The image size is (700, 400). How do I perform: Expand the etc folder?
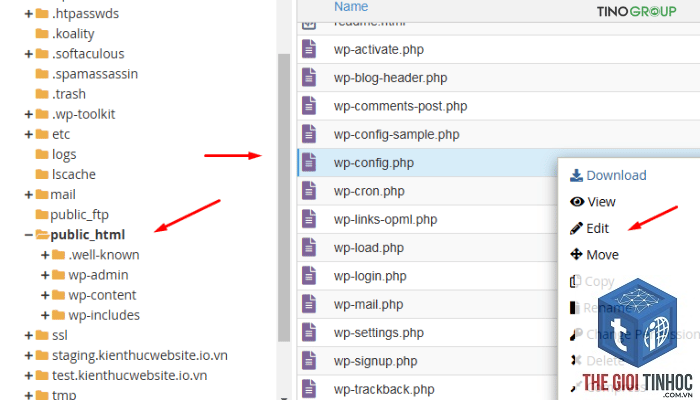click(x=29, y=134)
